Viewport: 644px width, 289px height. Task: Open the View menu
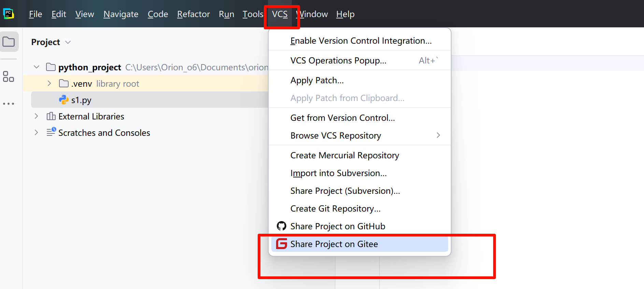[x=85, y=14]
